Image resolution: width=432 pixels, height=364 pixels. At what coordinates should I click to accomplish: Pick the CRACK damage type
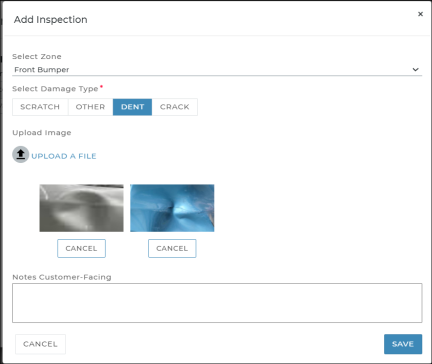point(175,107)
